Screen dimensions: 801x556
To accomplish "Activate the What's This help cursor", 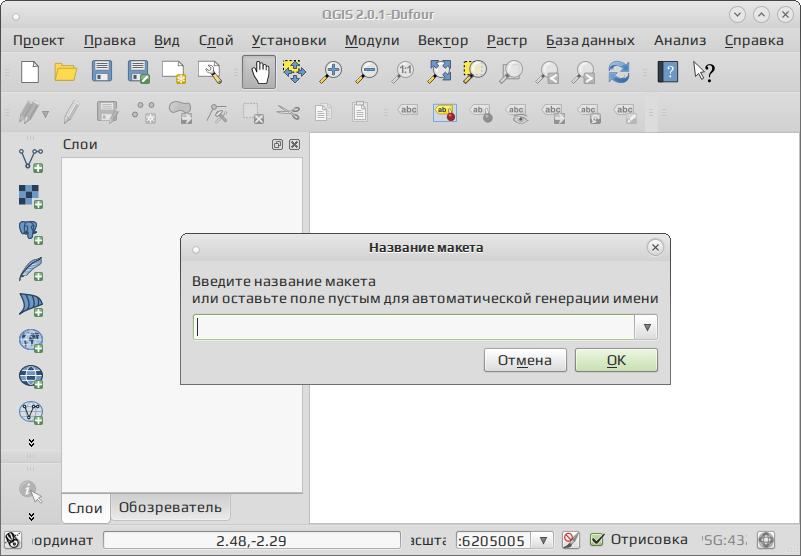I will [703, 72].
